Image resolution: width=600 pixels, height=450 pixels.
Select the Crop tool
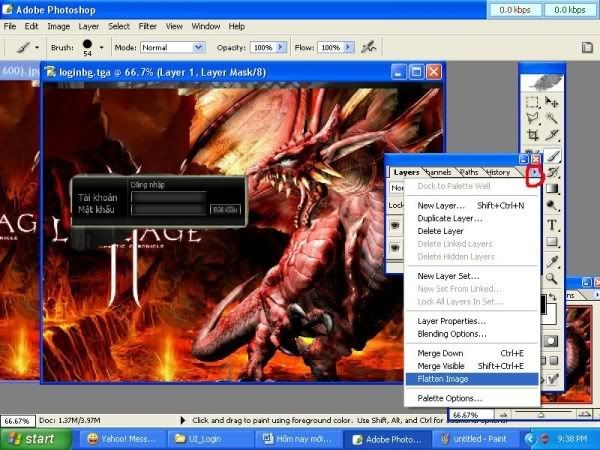532,135
